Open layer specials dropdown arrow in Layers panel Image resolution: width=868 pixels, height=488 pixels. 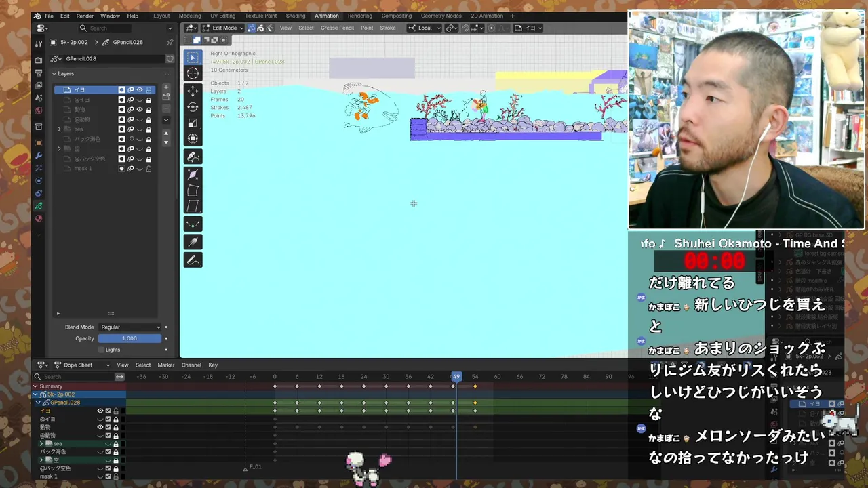pyautogui.click(x=166, y=120)
